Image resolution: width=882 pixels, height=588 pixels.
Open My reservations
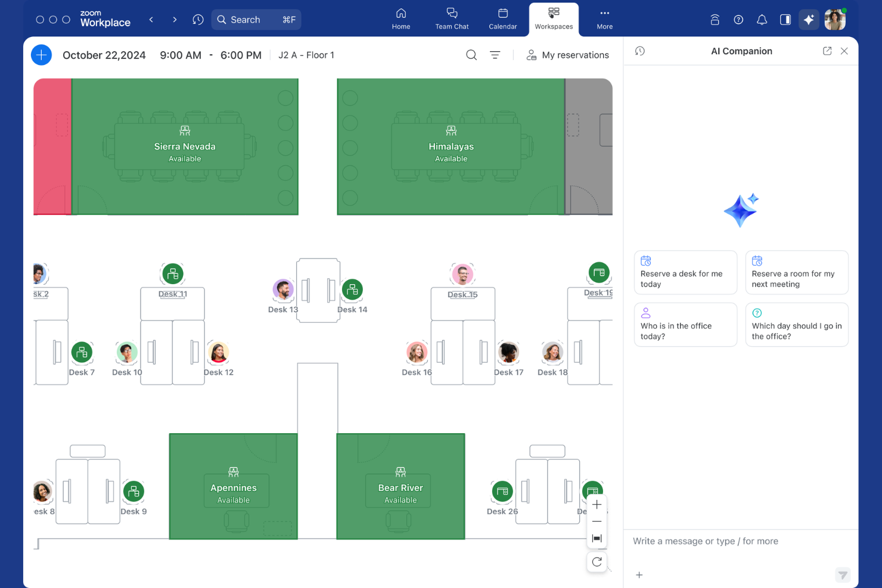click(567, 55)
